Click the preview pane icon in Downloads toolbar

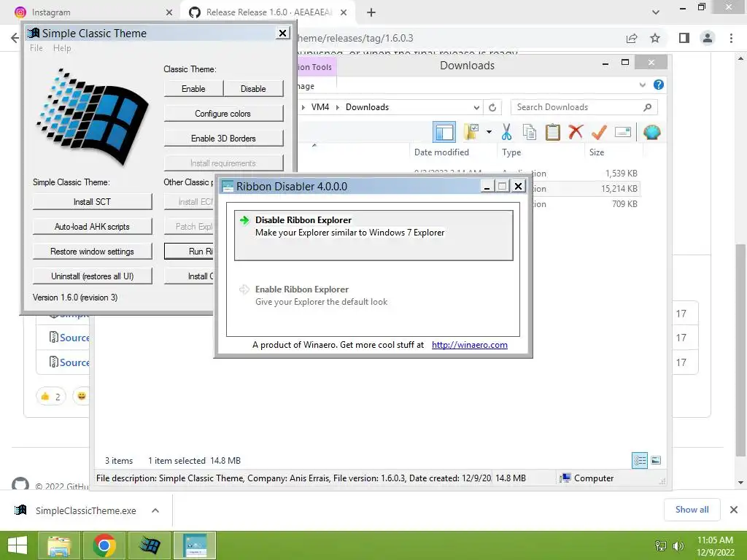(444, 132)
